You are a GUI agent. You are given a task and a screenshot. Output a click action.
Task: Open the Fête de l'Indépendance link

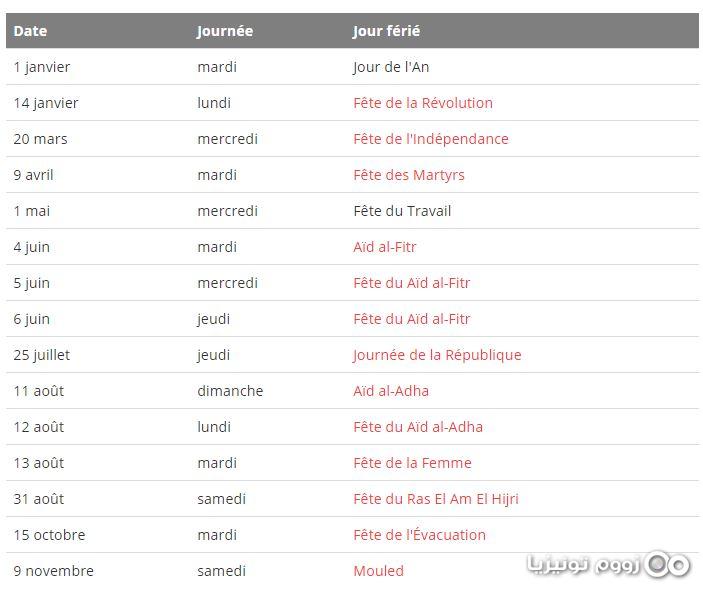pyautogui.click(x=430, y=139)
